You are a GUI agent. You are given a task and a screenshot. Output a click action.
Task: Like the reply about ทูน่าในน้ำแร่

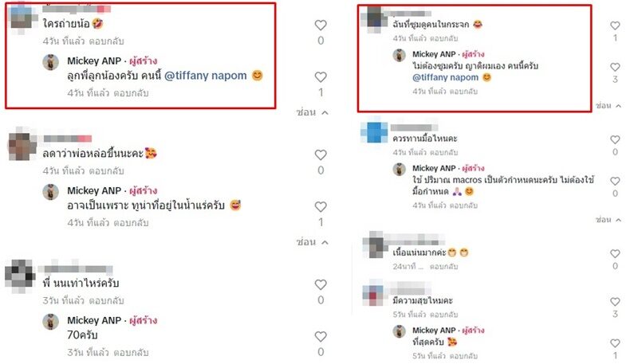click(x=321, y=207)
